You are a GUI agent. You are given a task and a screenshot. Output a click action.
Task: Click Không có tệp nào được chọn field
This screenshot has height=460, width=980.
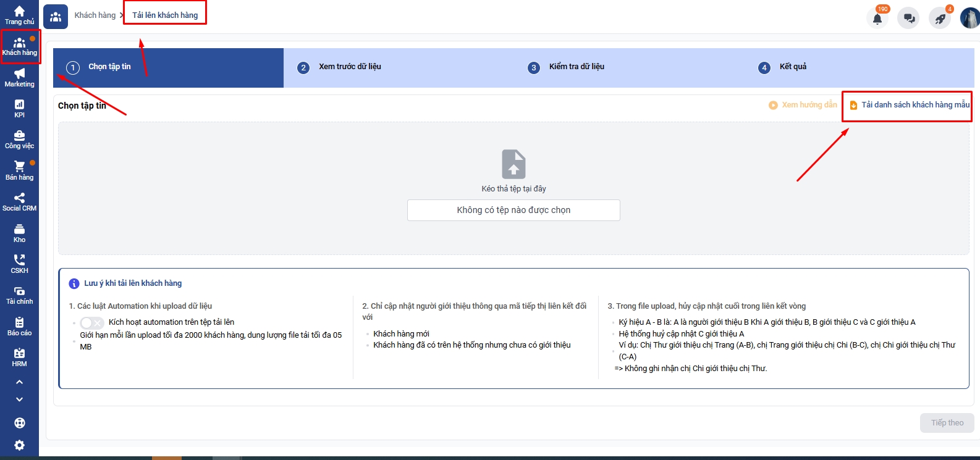[513, 210]
